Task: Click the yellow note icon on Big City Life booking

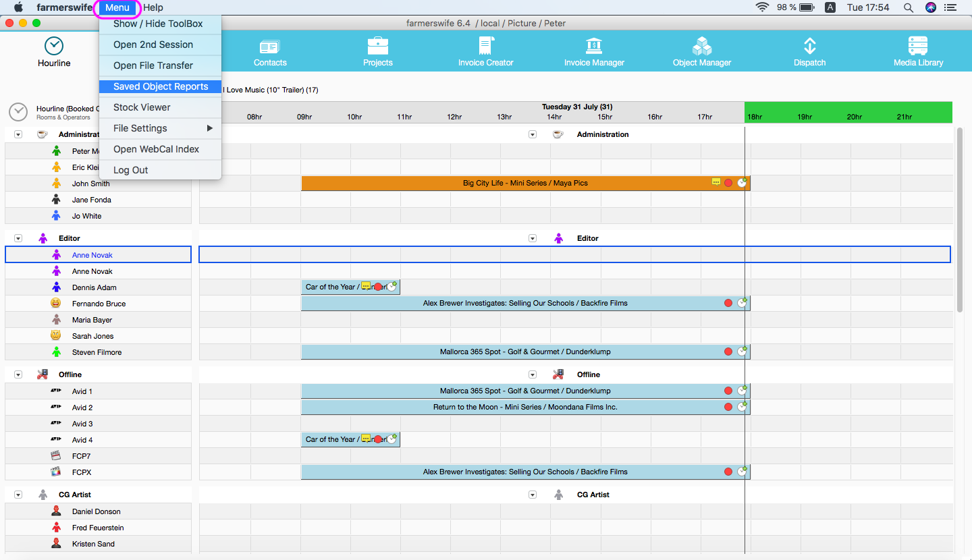Action: tap(716, 182)
